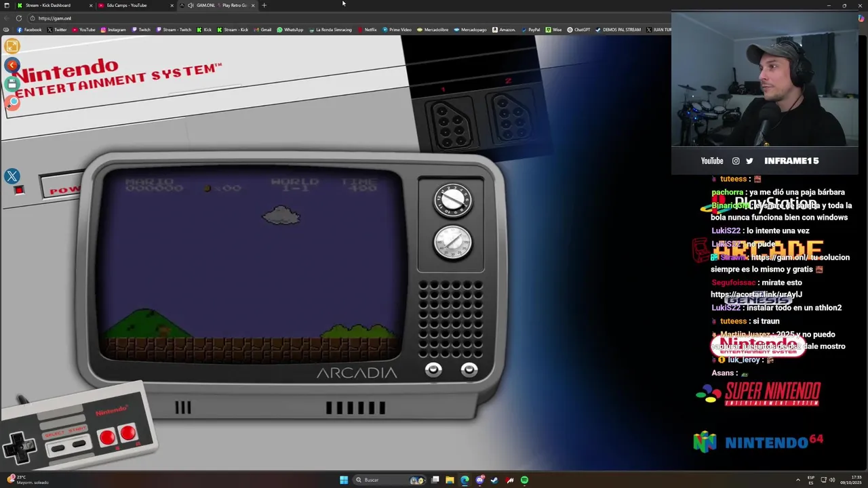Open the WhatsApp bookmark

[290, 30]
